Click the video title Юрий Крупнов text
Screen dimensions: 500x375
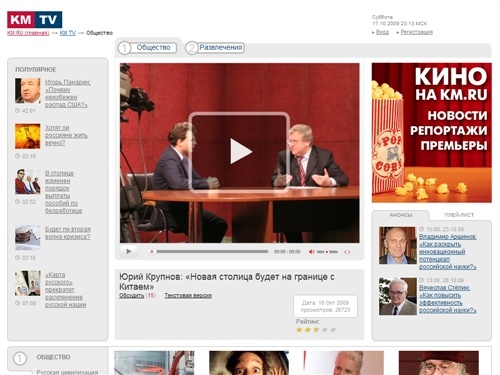[x=227, y=282]
